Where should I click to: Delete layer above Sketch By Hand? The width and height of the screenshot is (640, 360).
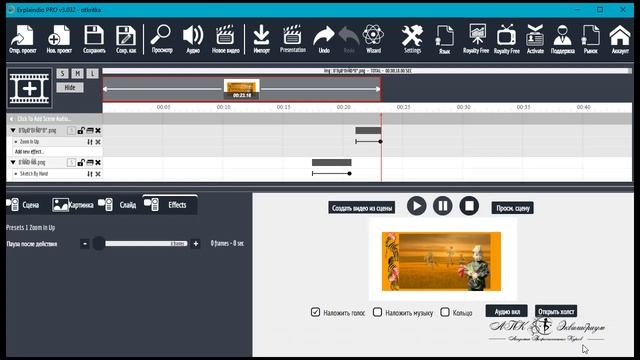[98, 162]
